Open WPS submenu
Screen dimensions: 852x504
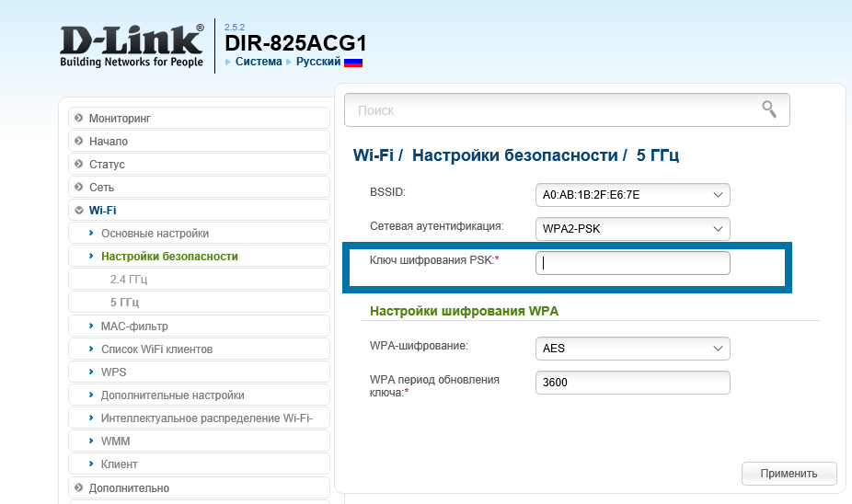pos(199,372)
